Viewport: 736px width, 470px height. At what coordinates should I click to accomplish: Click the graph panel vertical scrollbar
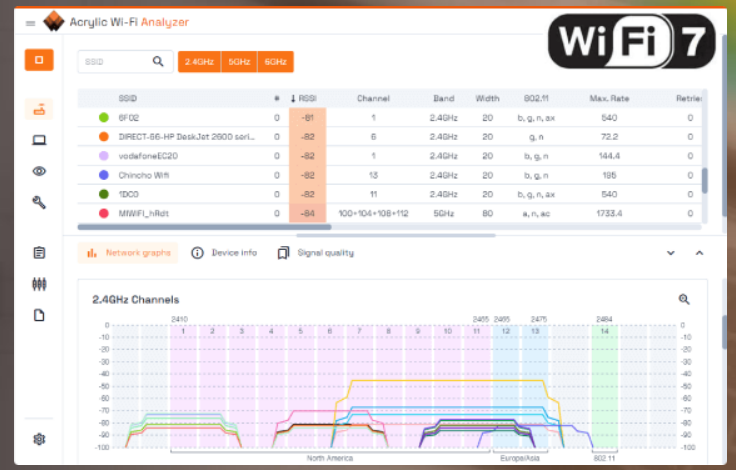coord(724,331)
